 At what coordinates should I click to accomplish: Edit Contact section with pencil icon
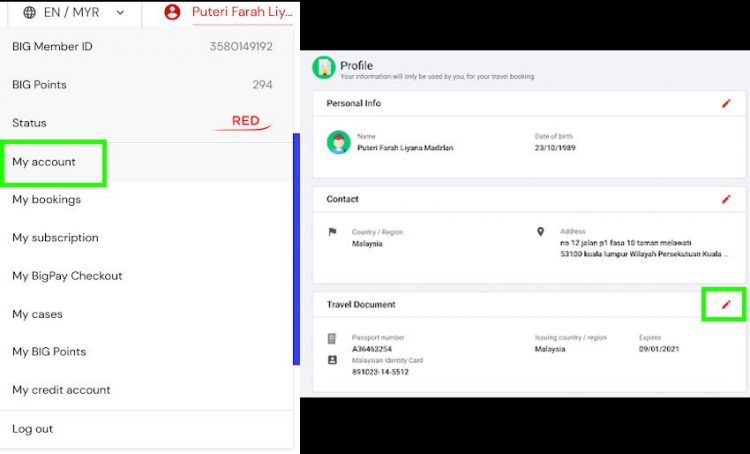[726, 199]
